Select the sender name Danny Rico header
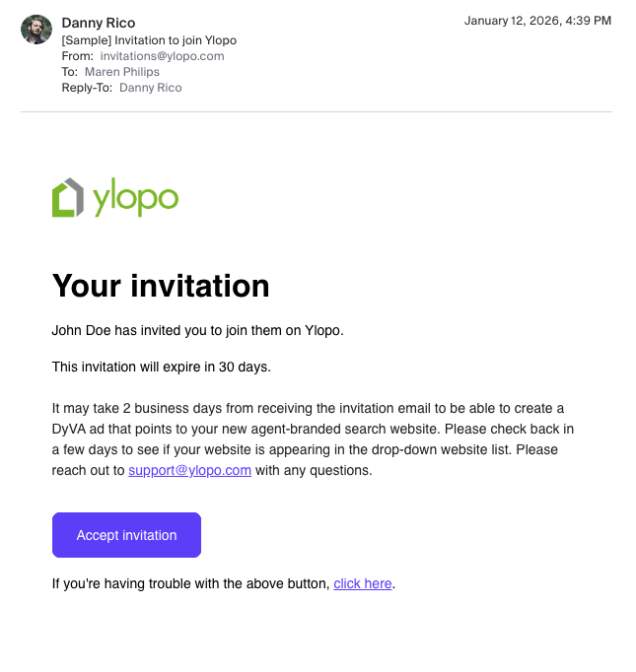The image size is (636, 672). point(99,23)
